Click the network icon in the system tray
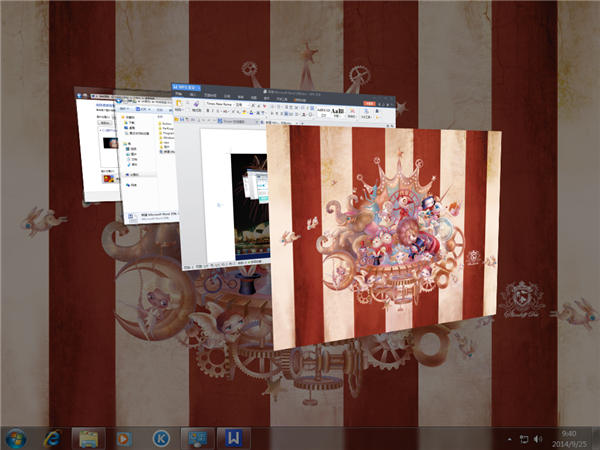 click(524, 439)
